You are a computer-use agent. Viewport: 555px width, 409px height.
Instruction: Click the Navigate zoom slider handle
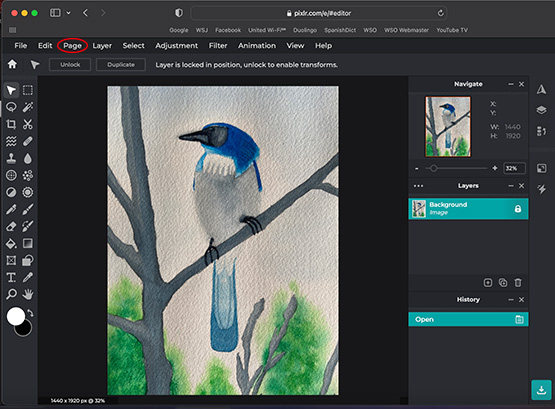(433, 168)
